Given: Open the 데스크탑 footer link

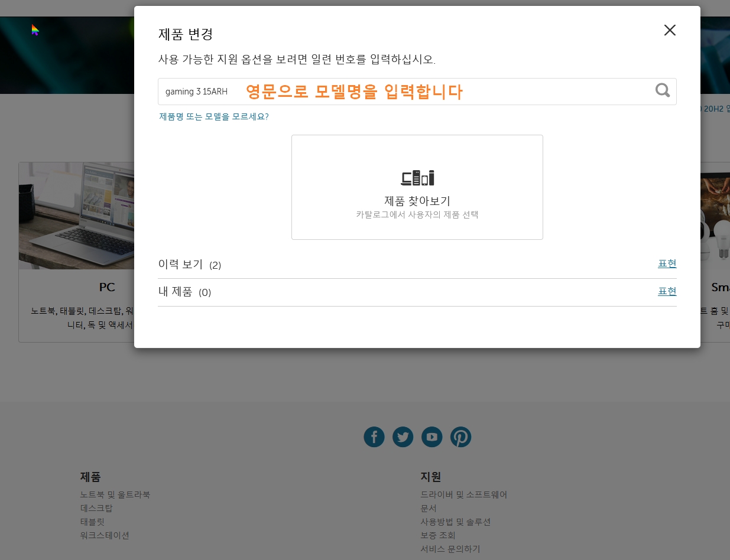Looking at the screenshot, I should pos(96,508).
